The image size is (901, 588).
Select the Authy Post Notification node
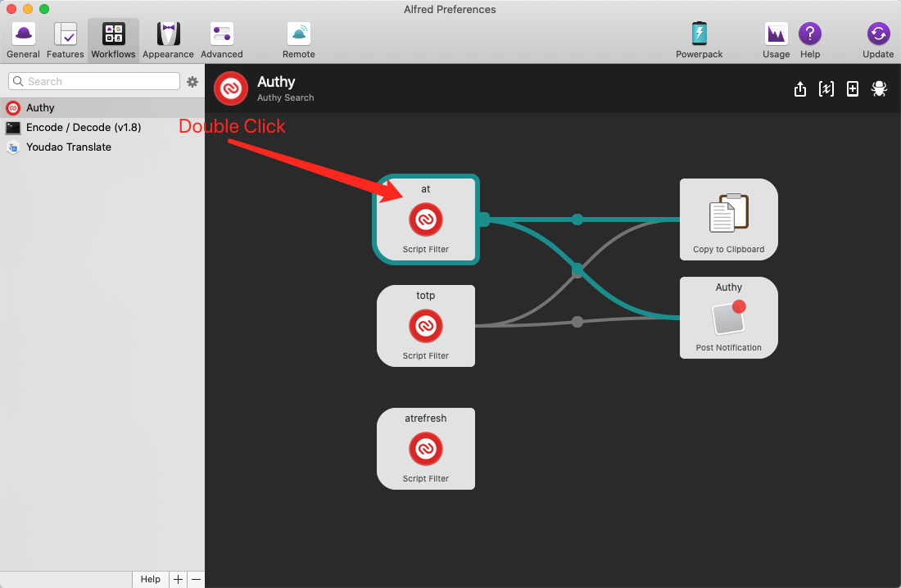pyautogui.click(x=729, y=318)
